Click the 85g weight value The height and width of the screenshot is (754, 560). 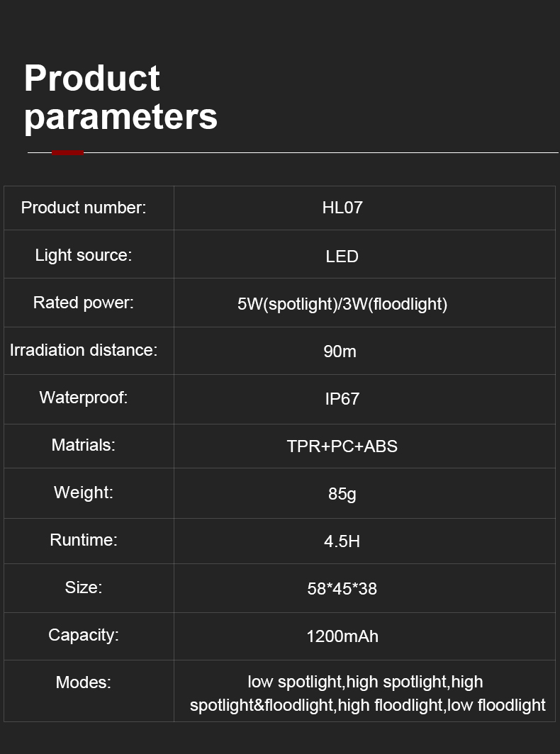[x=342, y=494]
